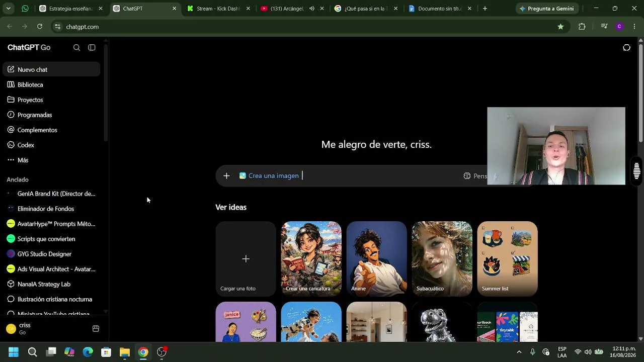Collapse the Anclado section header

pos(18,179)
